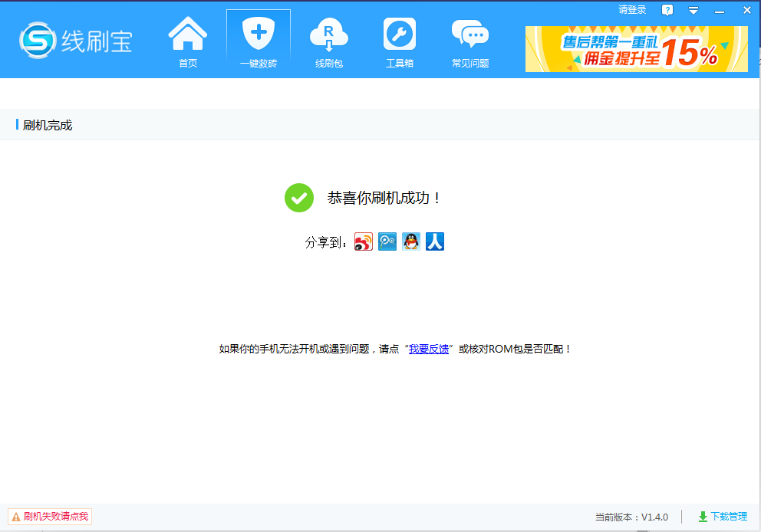Click the green download arrow icon
The height and width of the screenshot is (532, 761).
pyautogui.click(x=703, y=517)
